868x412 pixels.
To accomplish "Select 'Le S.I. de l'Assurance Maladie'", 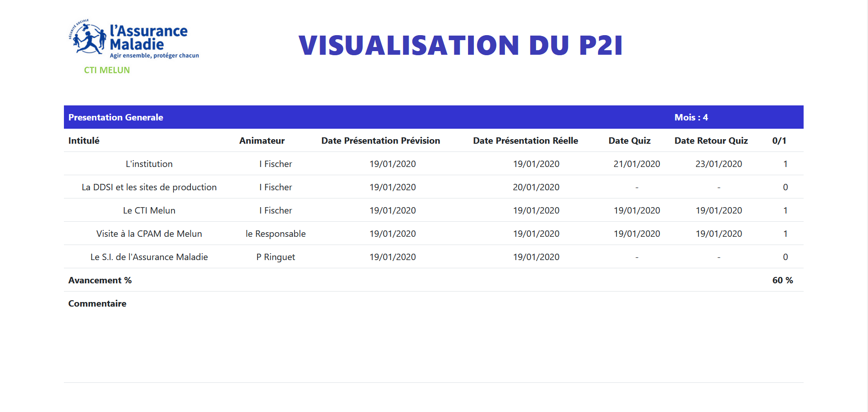I will tap(149, 257).
